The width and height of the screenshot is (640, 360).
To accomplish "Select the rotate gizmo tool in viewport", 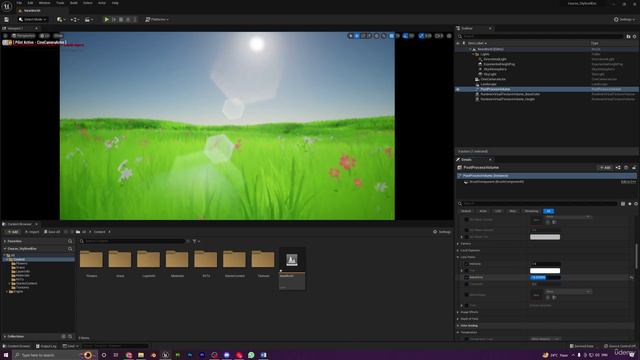I will tap(363, 36).
